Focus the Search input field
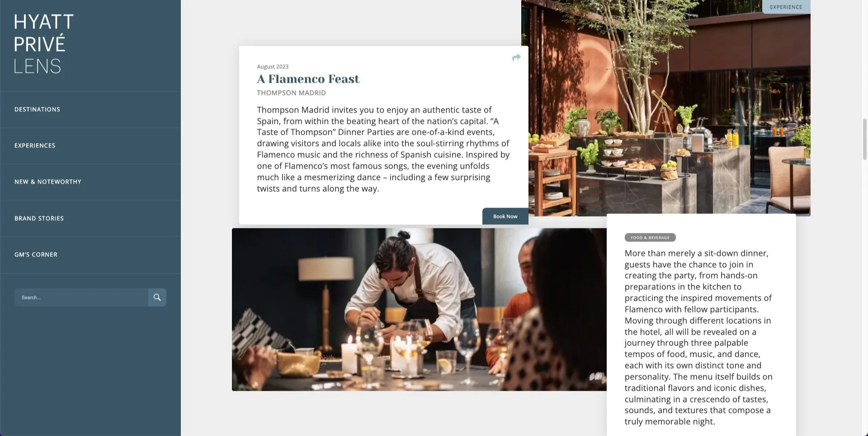This screenshot has height=436, width=868. pyautogui.click(x=81, y=298)
